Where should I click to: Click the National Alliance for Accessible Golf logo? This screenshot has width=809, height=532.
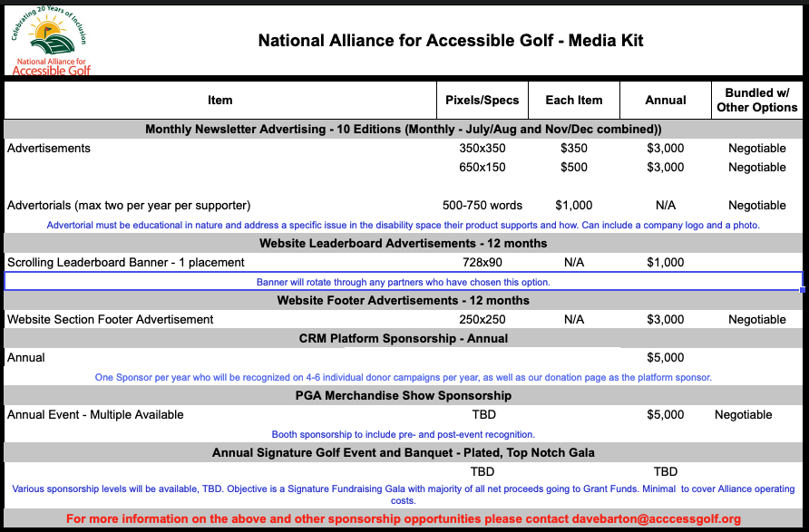click(x=50, y=42)
